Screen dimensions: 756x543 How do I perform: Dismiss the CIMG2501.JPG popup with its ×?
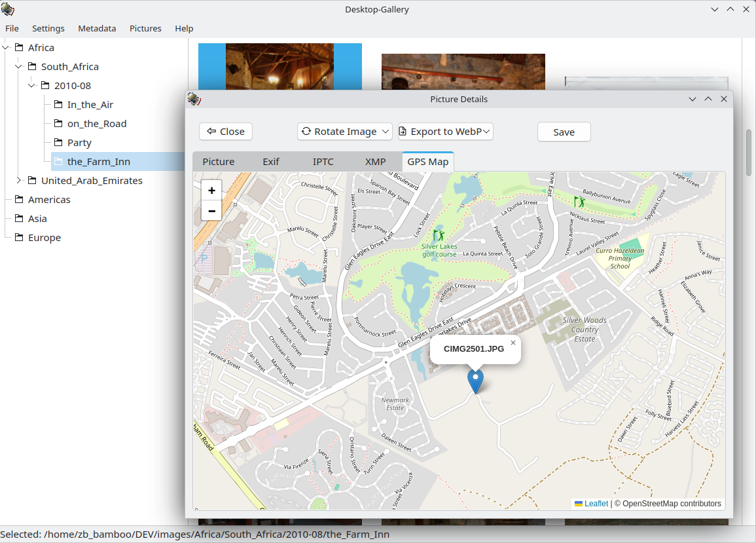click(x=513, y=342)
